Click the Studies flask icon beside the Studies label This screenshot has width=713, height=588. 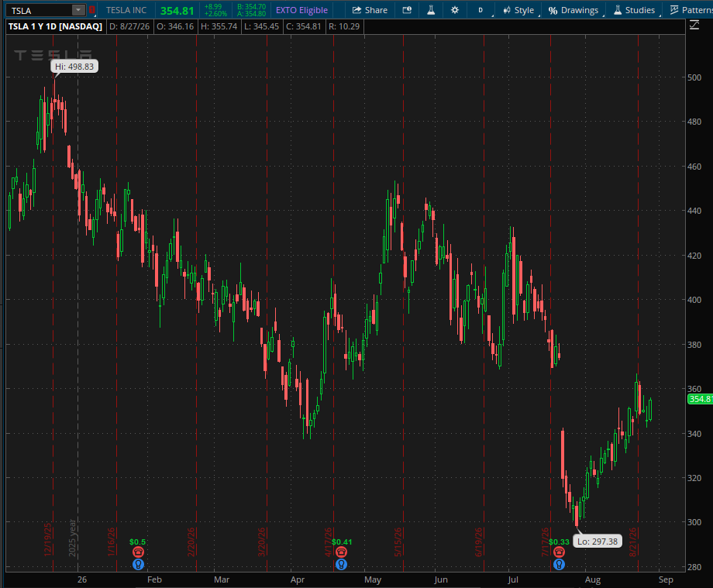[x=618, y=10]
